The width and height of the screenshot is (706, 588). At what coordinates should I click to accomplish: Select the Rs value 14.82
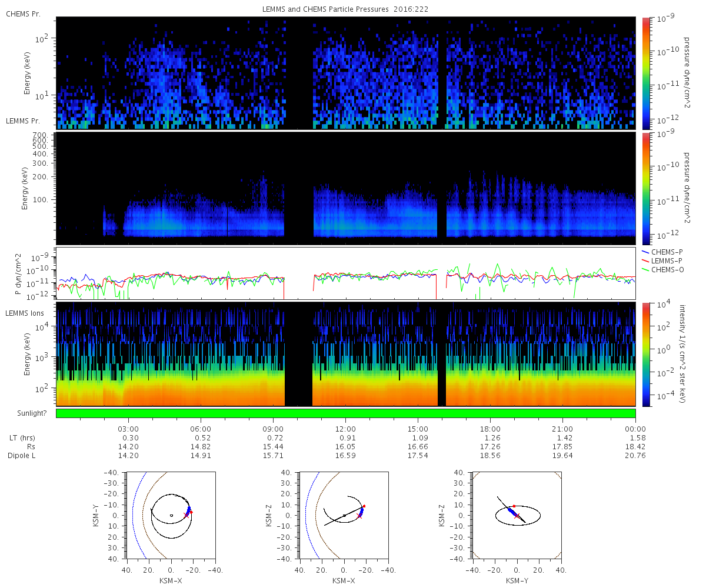[202, 446]
